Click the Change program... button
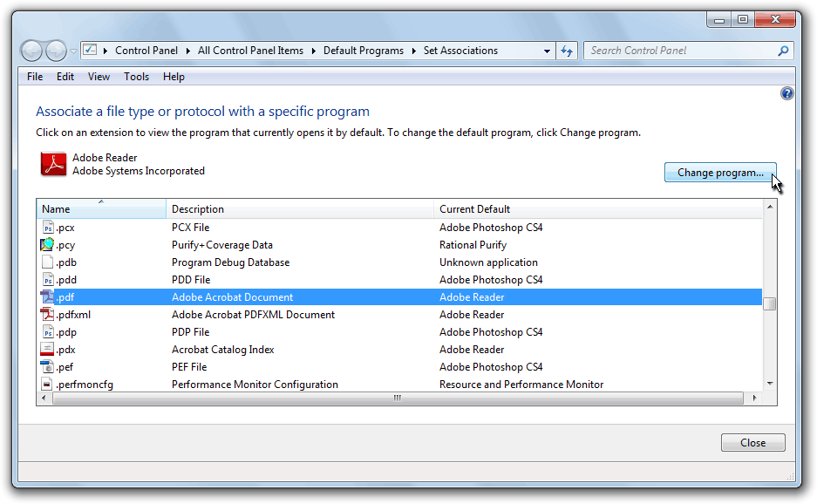Viewport: 817px width, 504px height. (x=720, y=173)
